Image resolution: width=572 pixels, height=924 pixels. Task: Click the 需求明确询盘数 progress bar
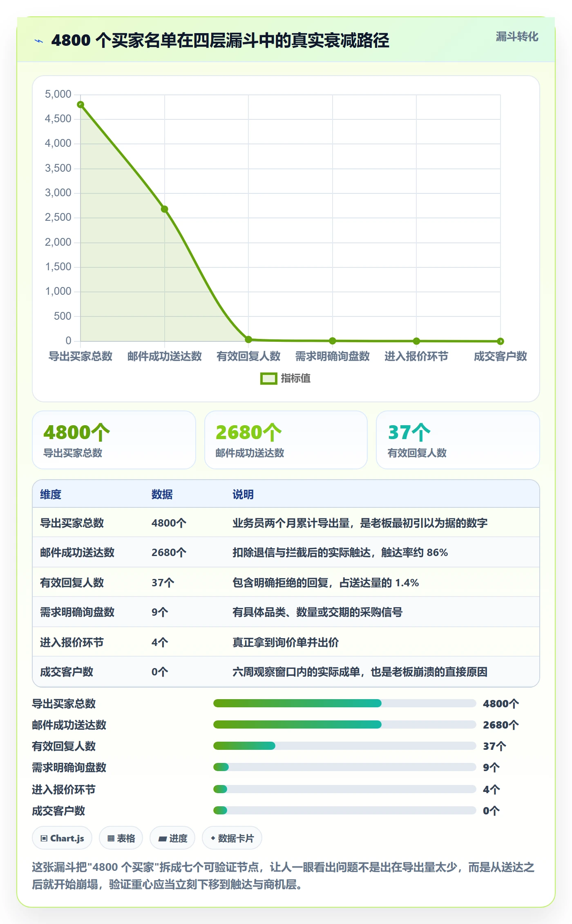pos(345,767)
